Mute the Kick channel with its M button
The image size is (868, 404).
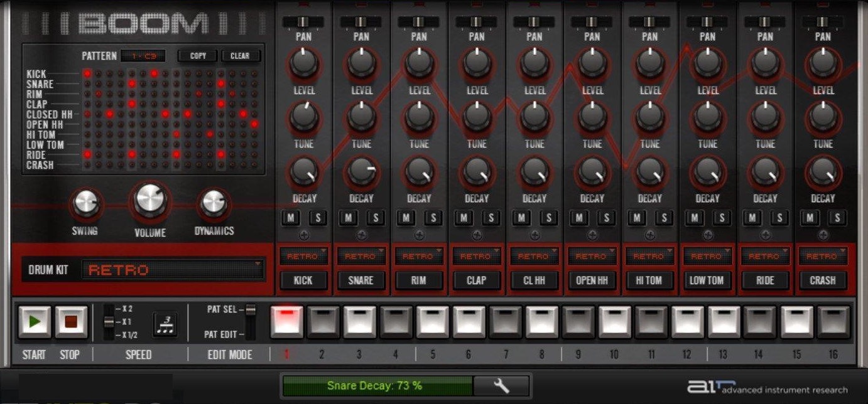click(291, 218)
